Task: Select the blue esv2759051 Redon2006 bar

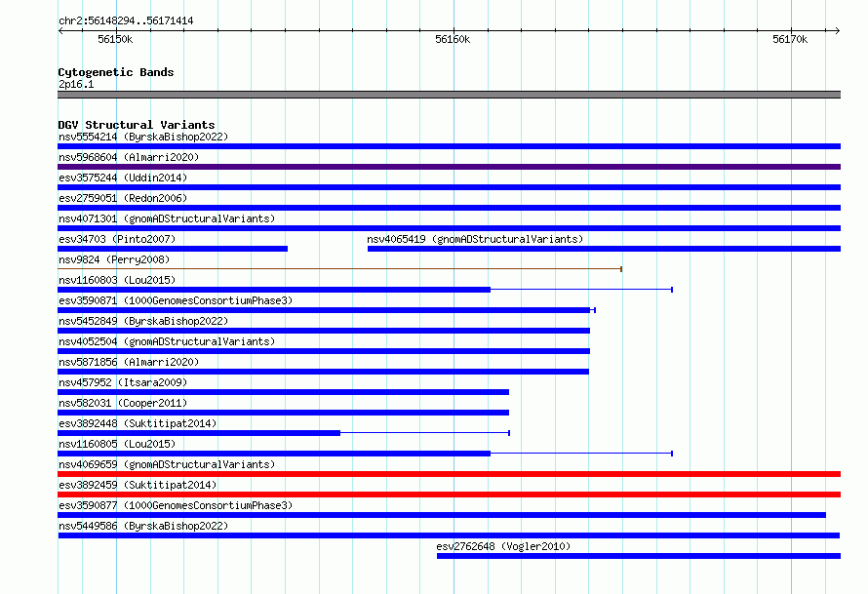Action: pos(449,208)
